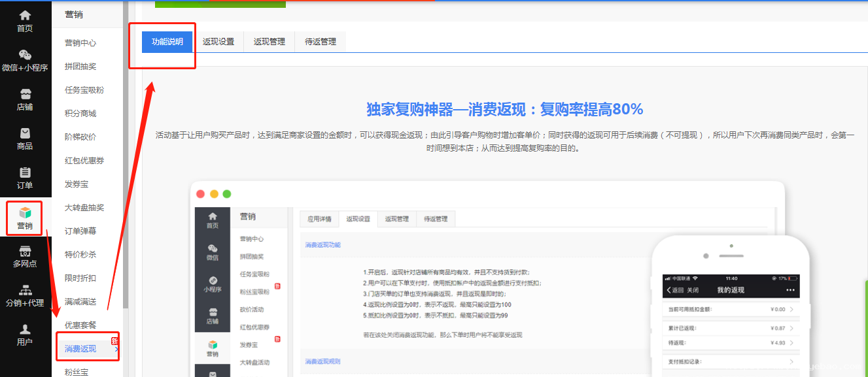868x377 pixels.
Task: Click the 首页 home icon in sidebar
Action: (x=25, y=15)
